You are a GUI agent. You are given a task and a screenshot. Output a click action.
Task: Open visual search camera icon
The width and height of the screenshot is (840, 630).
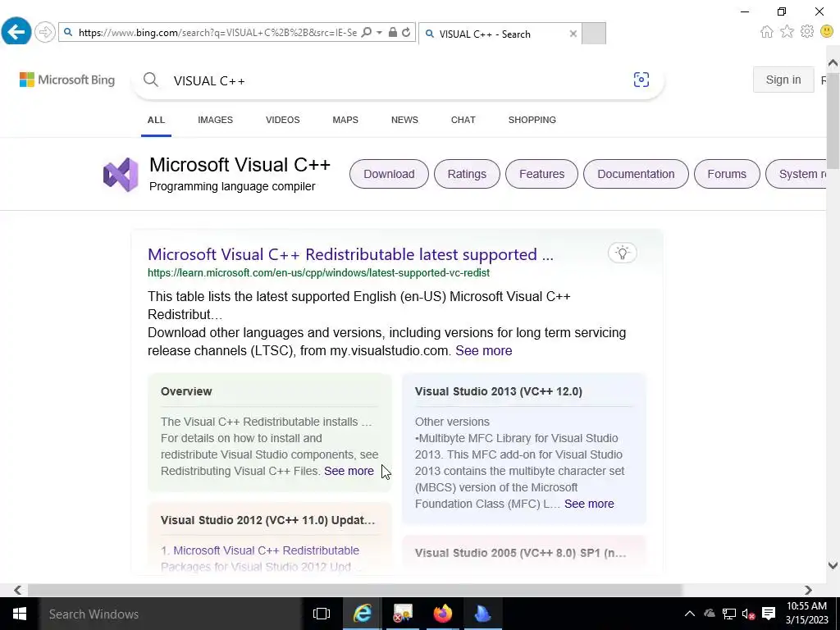pyautogui.click(x=641, y=80)
